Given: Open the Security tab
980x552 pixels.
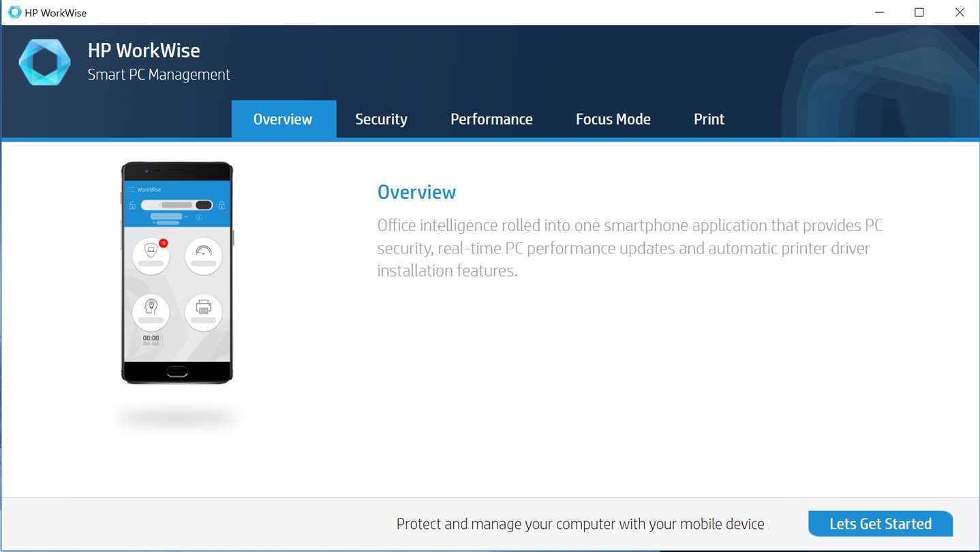Looking at the screenshot, I should 381,119.
